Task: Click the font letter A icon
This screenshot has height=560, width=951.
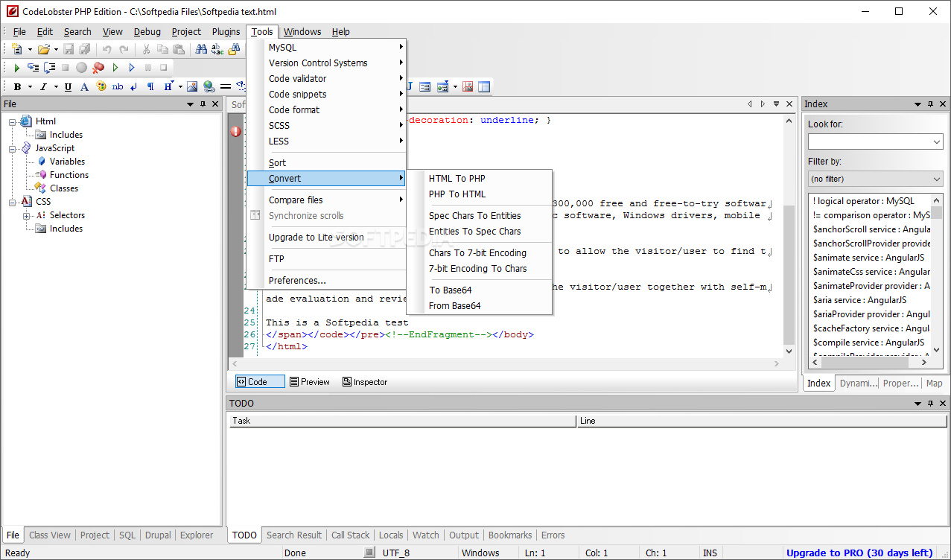Action: (84, 86)
